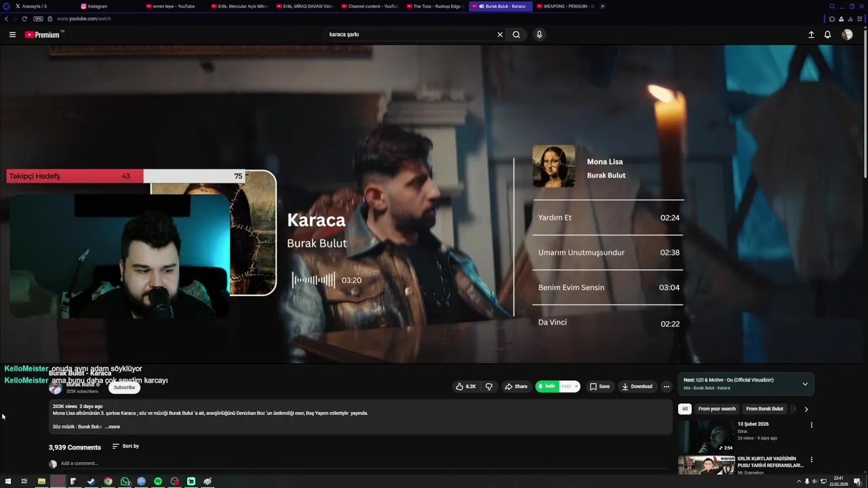Like the video showing 8.2K likes
868x488 pixels.
coord(465,386)
